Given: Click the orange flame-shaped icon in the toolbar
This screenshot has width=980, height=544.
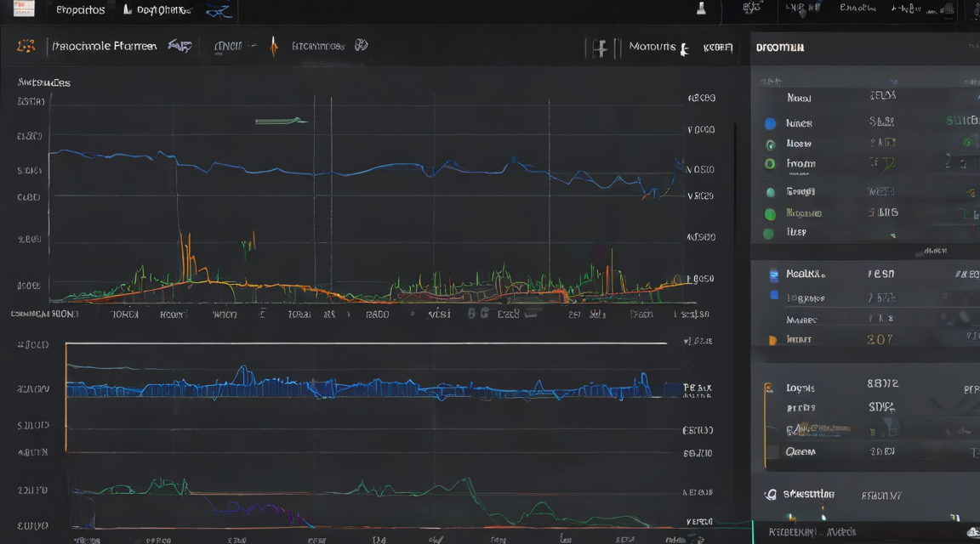Looking at the screenshot, I should pyautogui.click(x=274, y=46).
